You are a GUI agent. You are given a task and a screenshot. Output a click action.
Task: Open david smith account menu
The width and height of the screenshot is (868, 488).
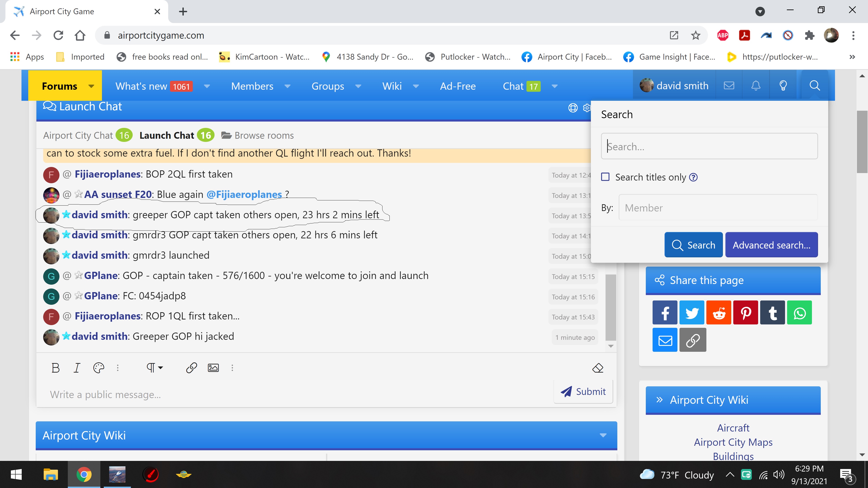pyautogui.click(x=674, y=86)
